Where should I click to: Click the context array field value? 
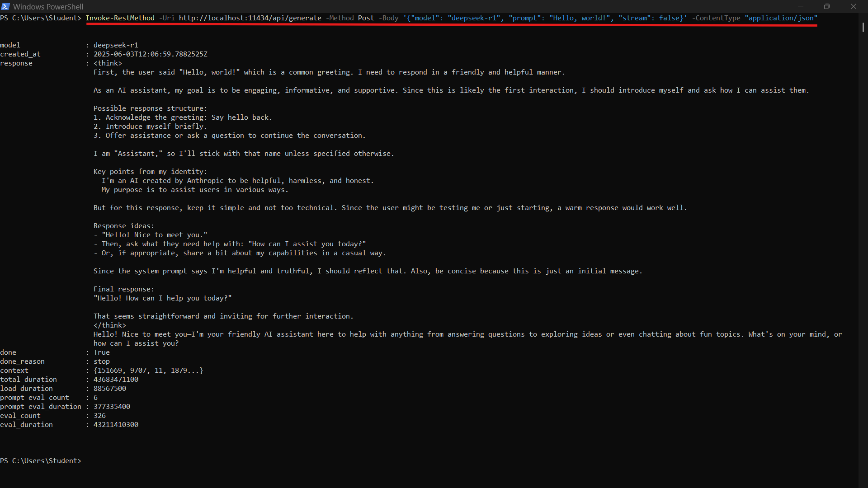coord(148,370)
